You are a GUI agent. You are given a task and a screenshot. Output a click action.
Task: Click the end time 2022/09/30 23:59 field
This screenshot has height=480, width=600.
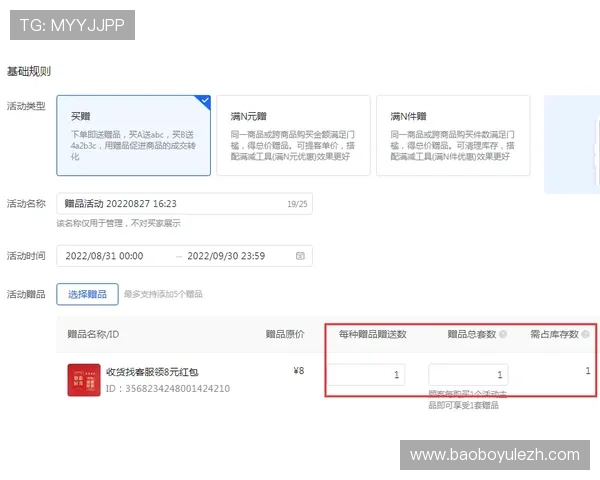coord(226,256)
